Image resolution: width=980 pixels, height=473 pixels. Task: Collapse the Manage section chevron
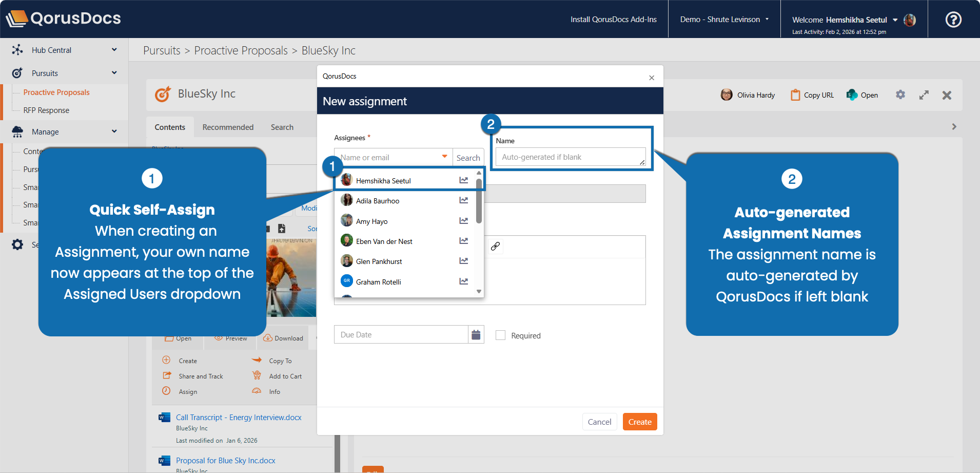114,131
